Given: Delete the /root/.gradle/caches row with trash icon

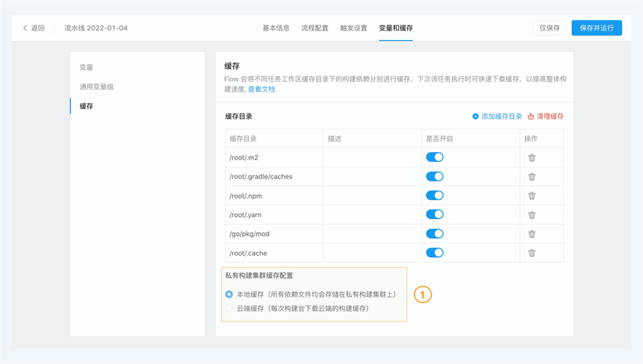Looking at the screenshot, I should [x=532, y=177].
